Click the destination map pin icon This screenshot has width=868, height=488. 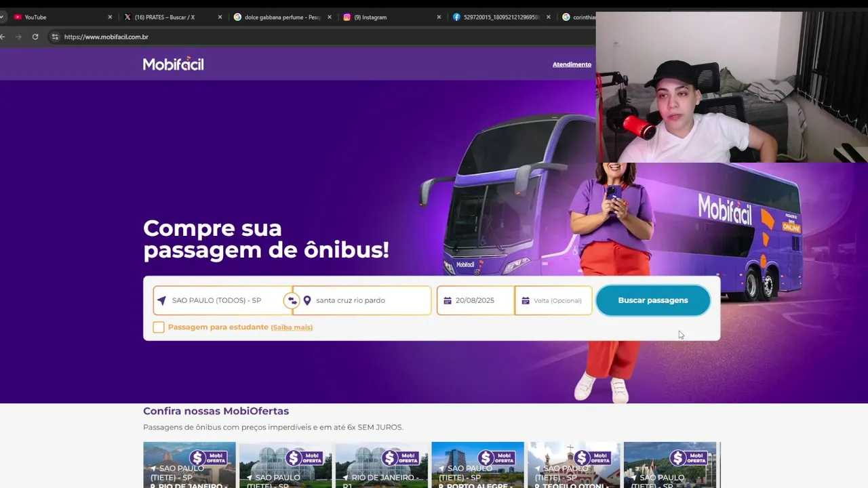pos(307,300)
